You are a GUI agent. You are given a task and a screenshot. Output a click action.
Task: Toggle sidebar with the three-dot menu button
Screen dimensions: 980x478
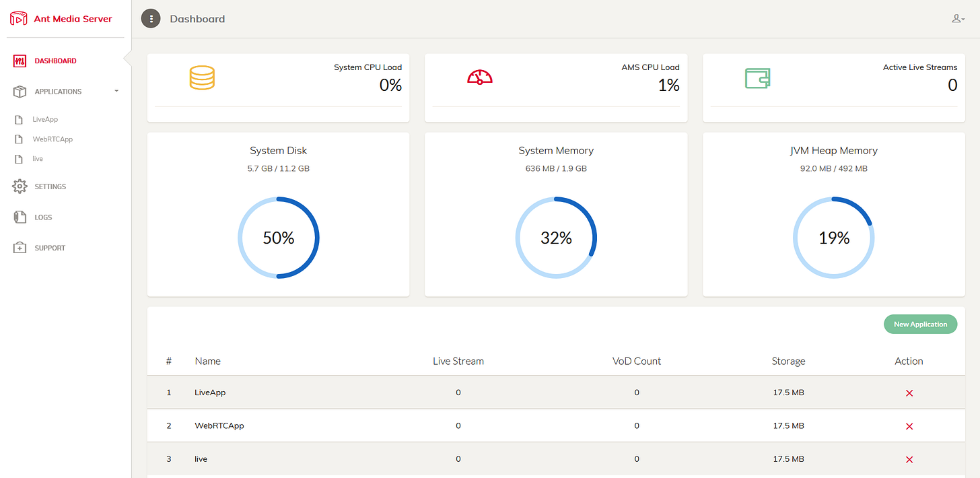coord(151,19)
